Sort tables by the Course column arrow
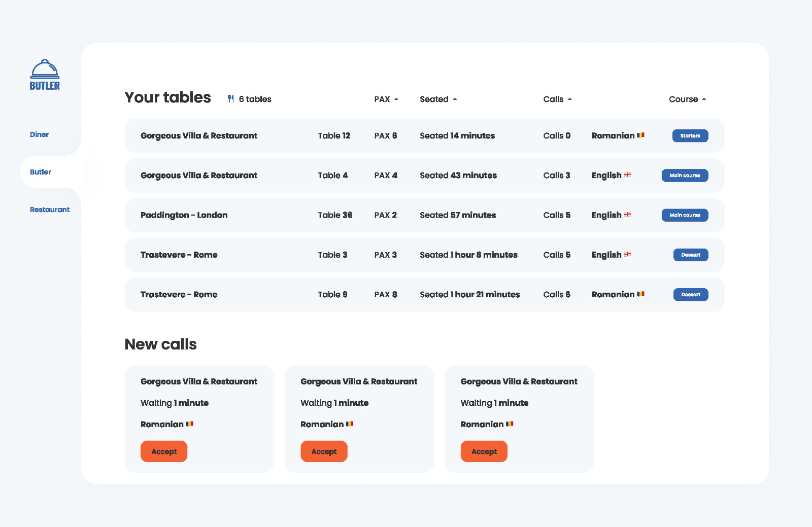The image size is (812, 527). coord(704,99)
